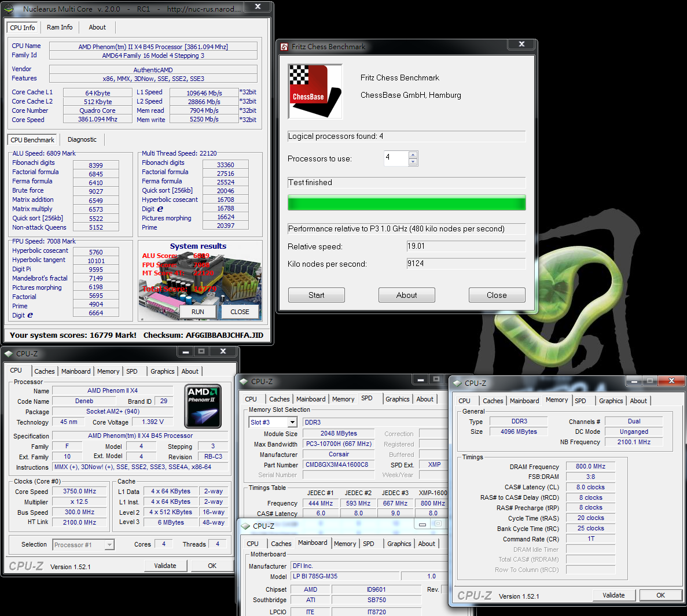This screenshot has width=687, height=616.
Task: Minimize the CPU-Z CPU tab window
Action: point(185,352)
